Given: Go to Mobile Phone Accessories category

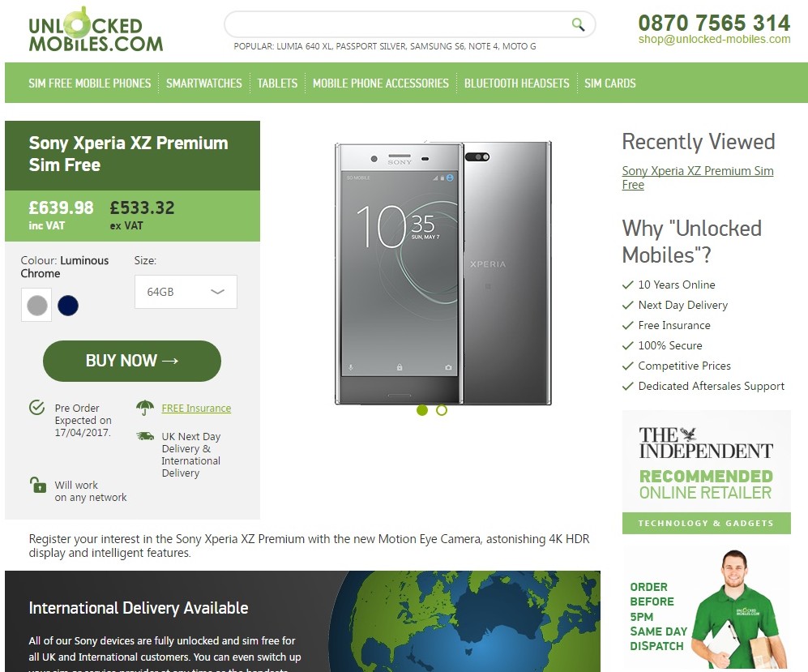Looking at the screenshot, I should point(381,83).
